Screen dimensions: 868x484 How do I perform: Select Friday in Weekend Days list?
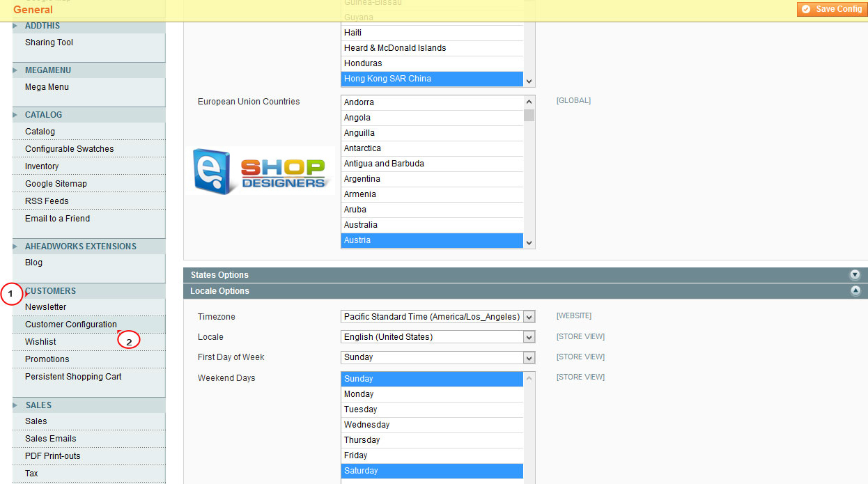(432, 455)
